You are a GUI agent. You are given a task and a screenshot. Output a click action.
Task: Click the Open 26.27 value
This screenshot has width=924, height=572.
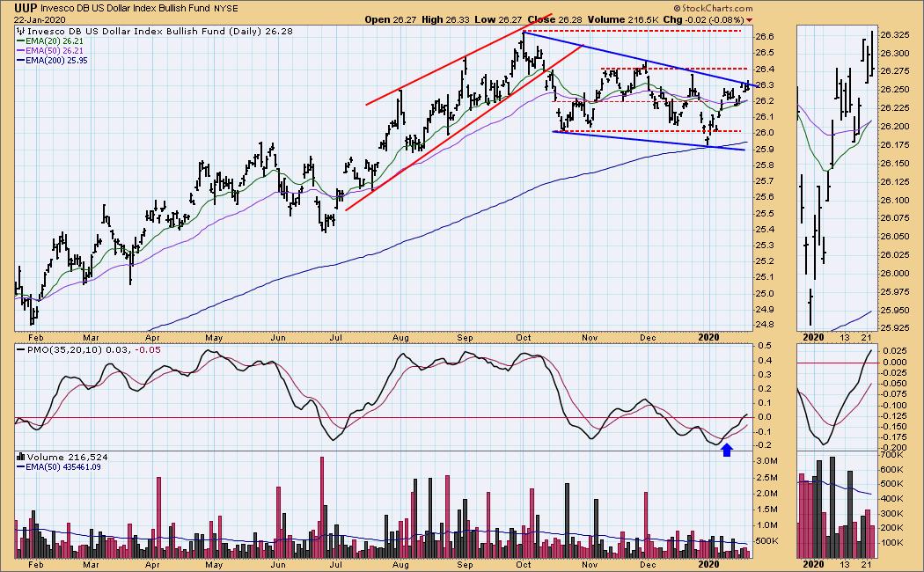coord(392,19)
